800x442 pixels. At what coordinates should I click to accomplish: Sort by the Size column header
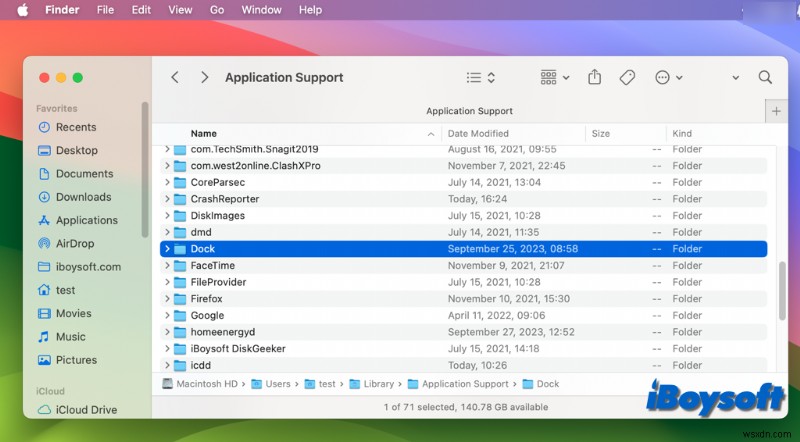601,134
